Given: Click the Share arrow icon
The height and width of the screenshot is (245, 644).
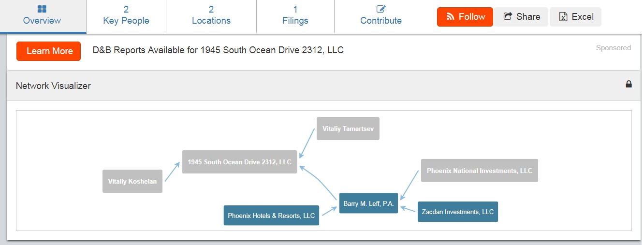Looking at the screenshot, I should coord(508,16).
